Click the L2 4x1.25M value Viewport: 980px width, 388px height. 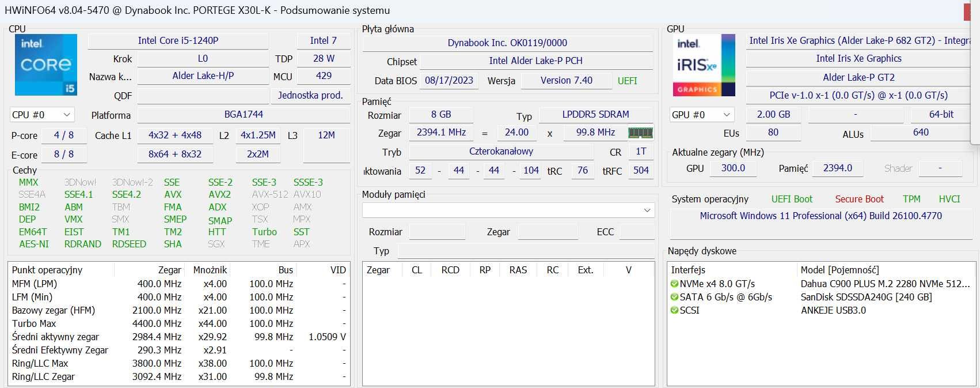(258, 135)
